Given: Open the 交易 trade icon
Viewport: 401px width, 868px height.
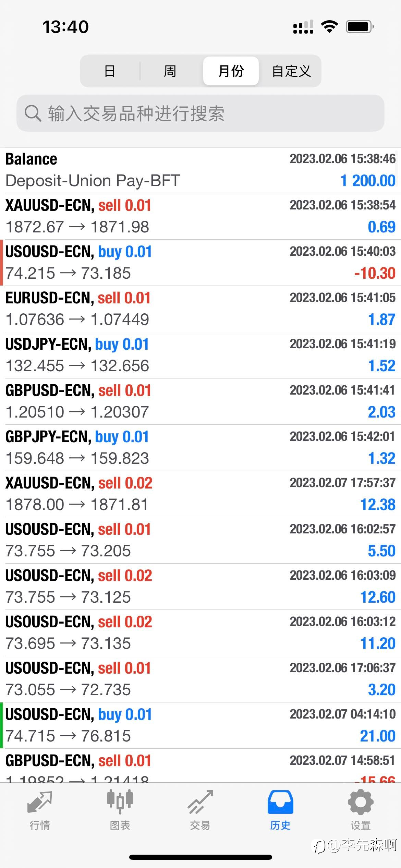Looking at the screenshot, I should [200, 802].
